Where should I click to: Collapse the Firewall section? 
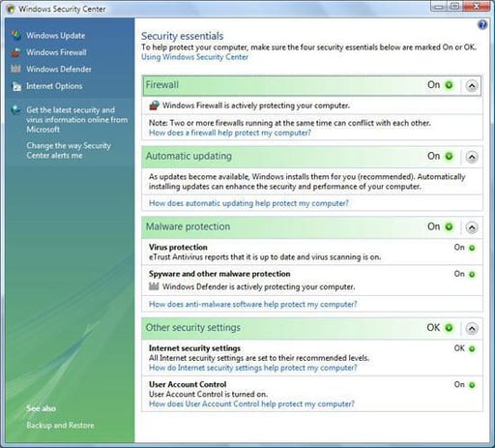pyautogui.click(x=472, y=86)
